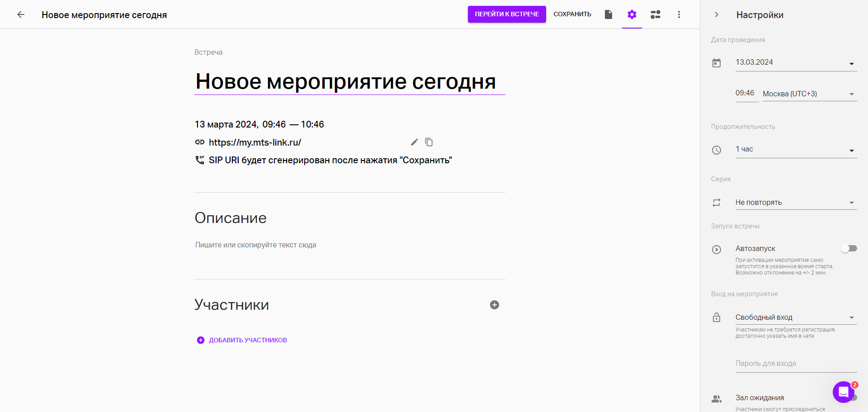
Task: Open the Не повторять series dropdown
Action: pos(796,203)
